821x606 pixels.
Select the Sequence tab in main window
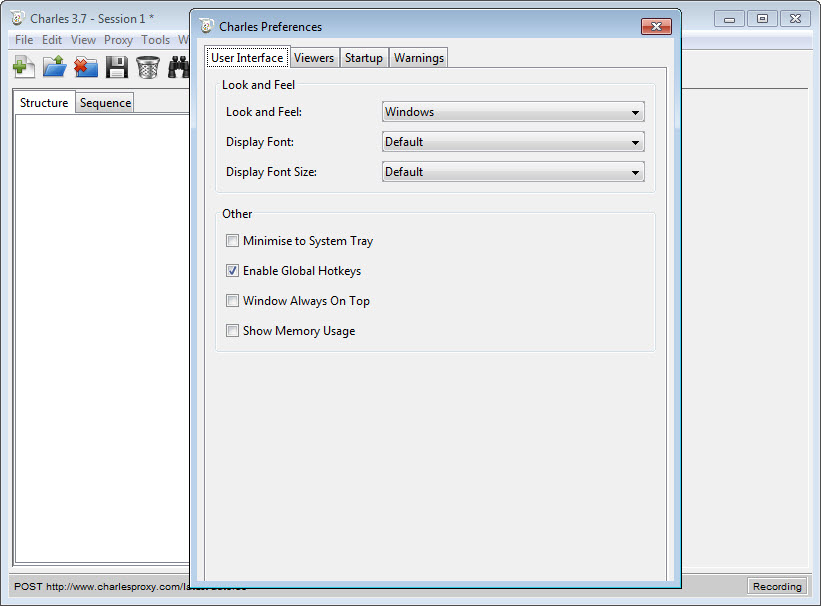point(105,103)
